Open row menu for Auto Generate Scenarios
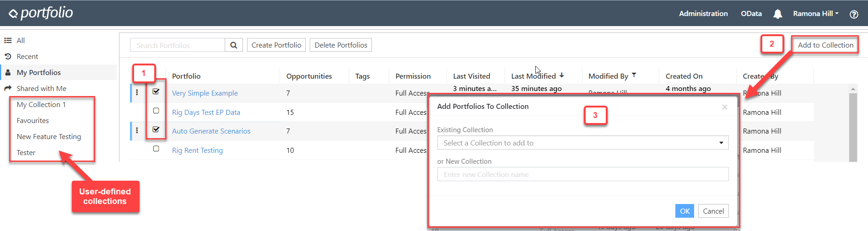 137,131
